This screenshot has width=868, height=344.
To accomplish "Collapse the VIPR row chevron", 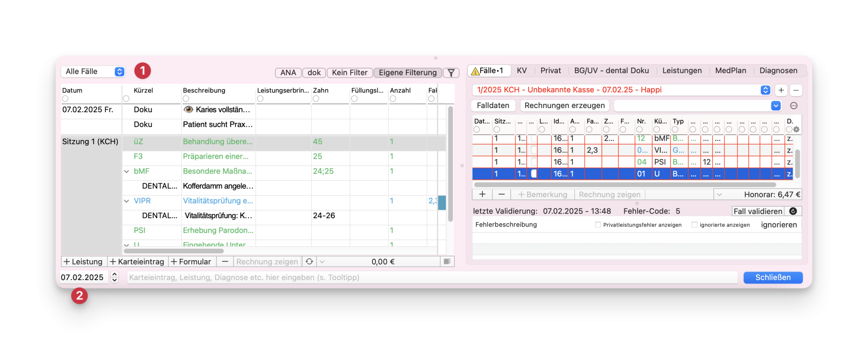I will click(126, 201).
